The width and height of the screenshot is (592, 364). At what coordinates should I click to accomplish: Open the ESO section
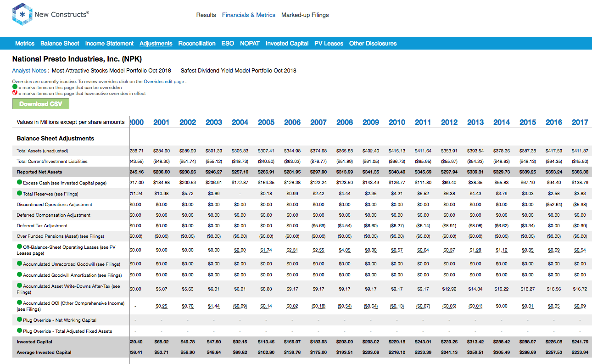(x=228, y=44)
